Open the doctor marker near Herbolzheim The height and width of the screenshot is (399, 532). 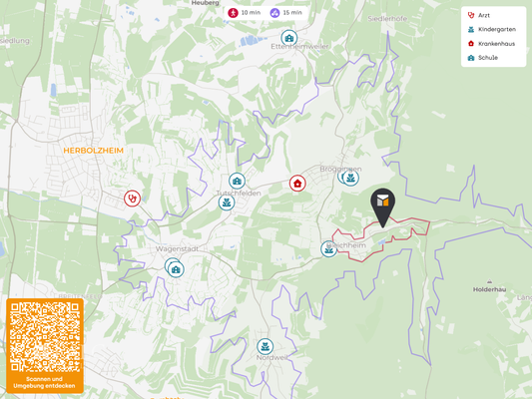[x=132, y=199]
